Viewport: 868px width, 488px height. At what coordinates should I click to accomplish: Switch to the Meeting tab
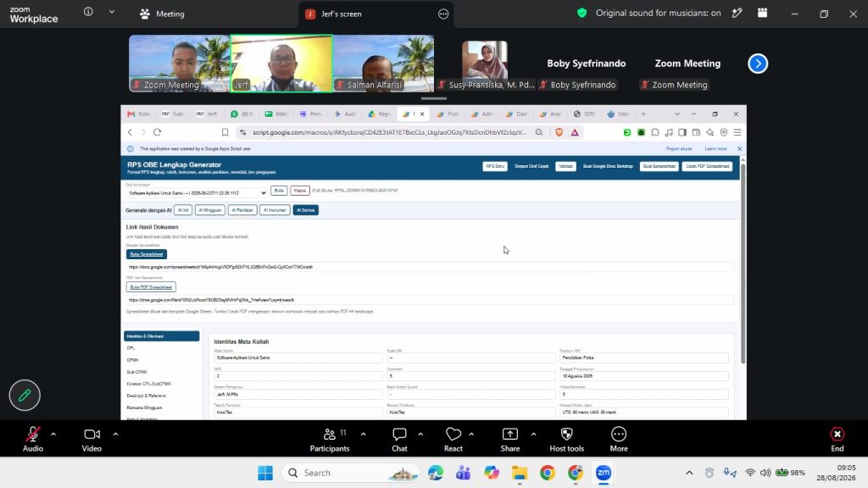pos(162,14)
